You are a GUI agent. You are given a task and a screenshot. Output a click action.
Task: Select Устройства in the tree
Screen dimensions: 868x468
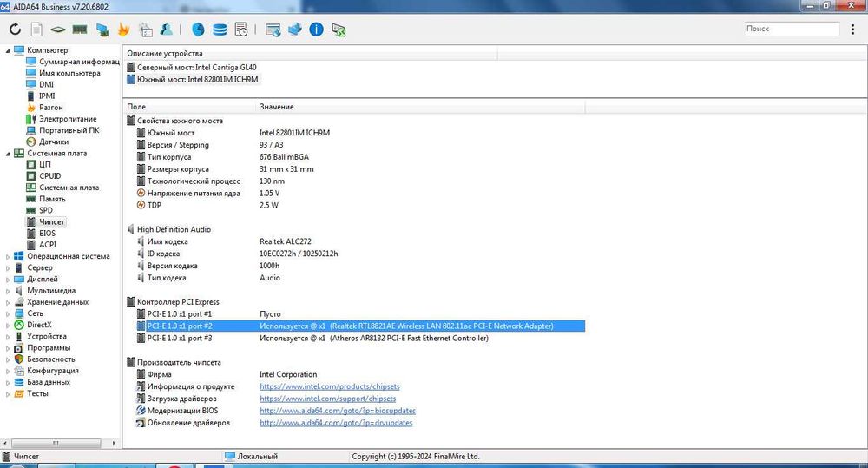point(40,336)
